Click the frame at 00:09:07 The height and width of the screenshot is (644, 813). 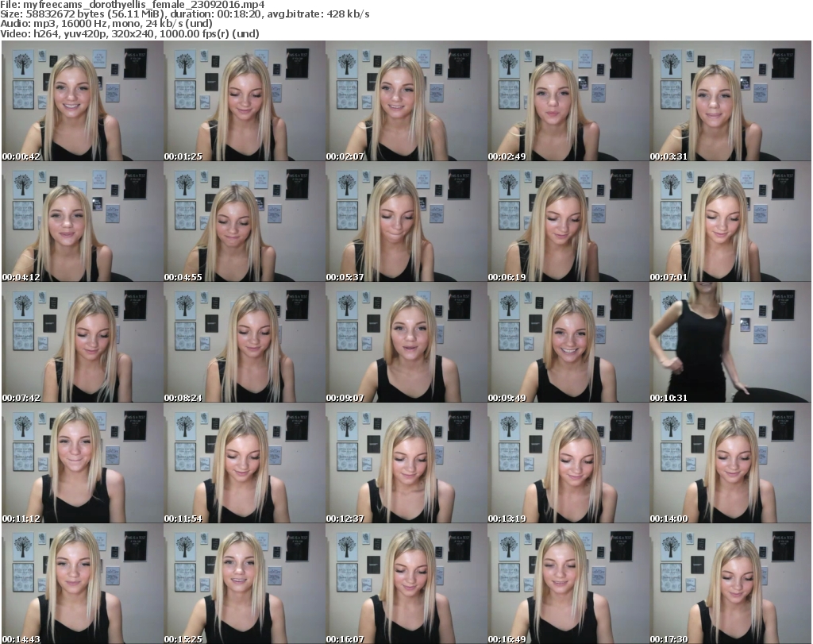coord(406,343)
